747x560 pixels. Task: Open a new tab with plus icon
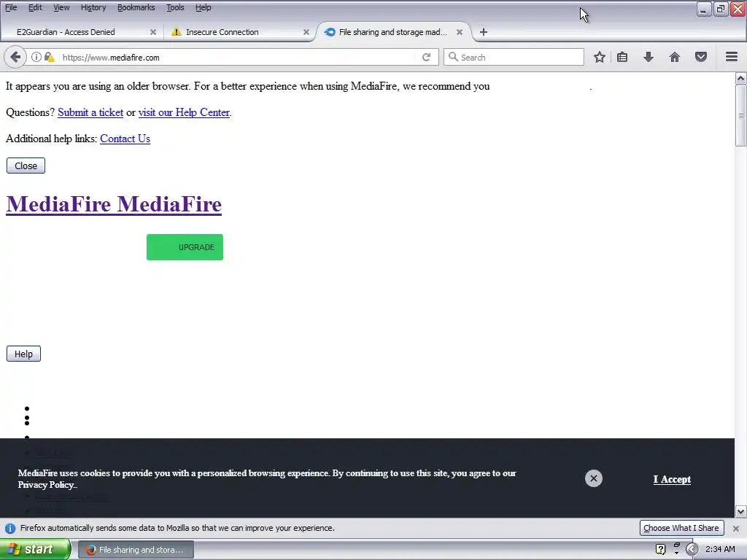[484, 32]
